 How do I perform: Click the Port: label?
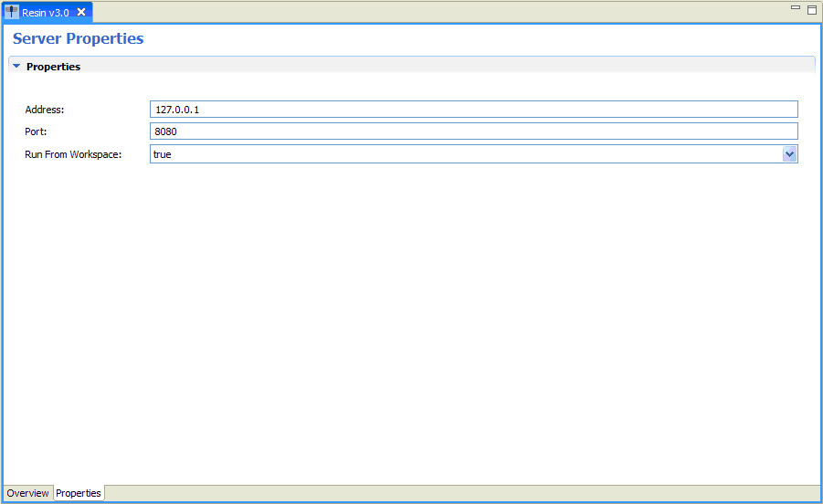pos(36,131)
